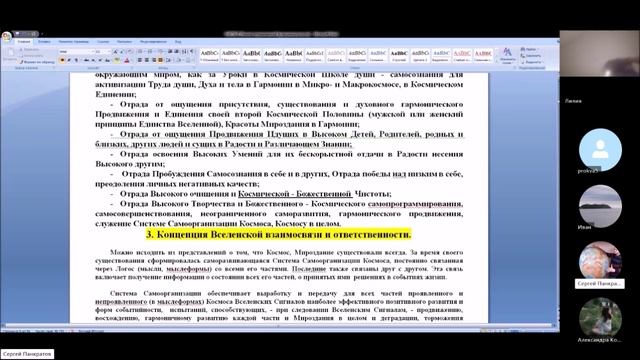Switch to the Вставка ribbon tab
The image size is (640, 360).
point(44,42)
